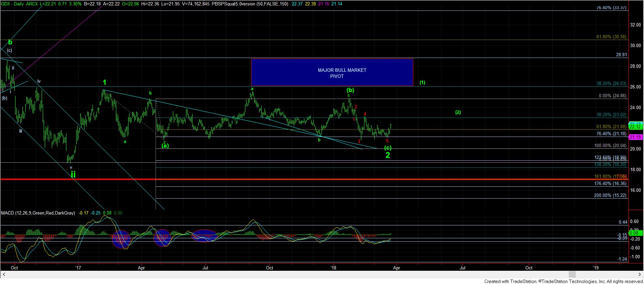644x284 pixels.
Task: Select the large green 2 wave label
Action: 388,155
